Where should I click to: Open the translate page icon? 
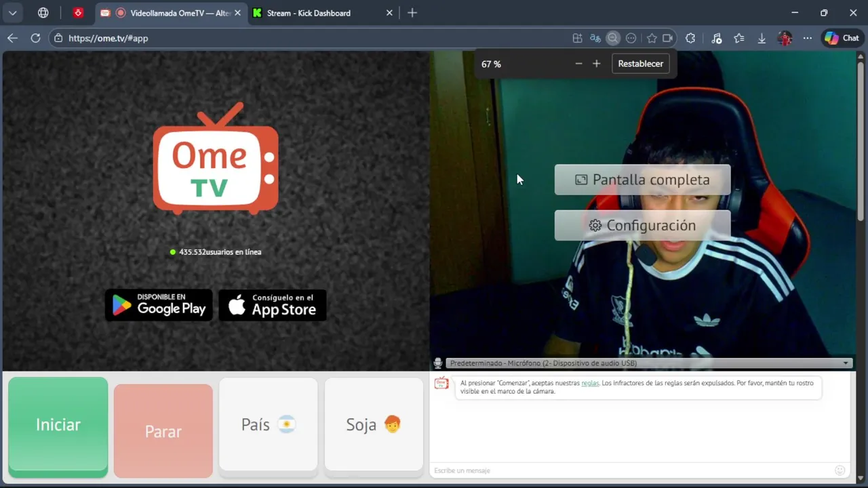595,38
